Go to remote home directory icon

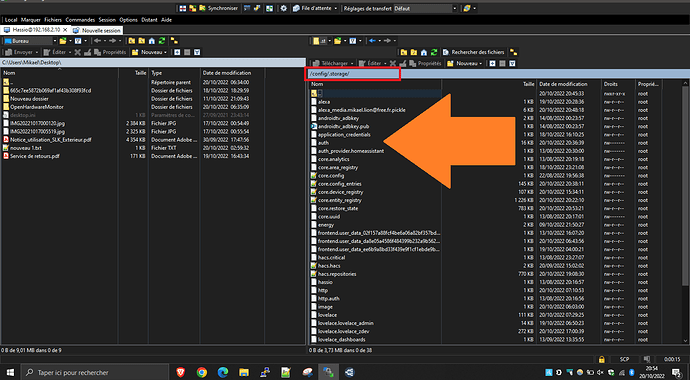(x=424, y=52)
